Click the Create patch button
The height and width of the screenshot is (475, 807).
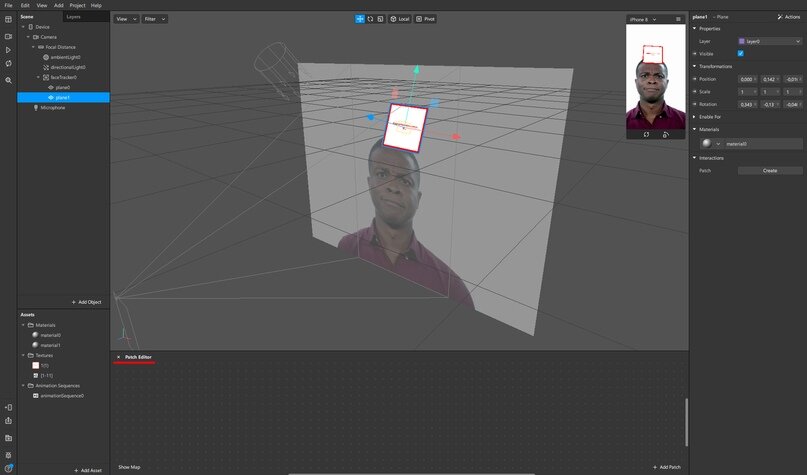770,170
